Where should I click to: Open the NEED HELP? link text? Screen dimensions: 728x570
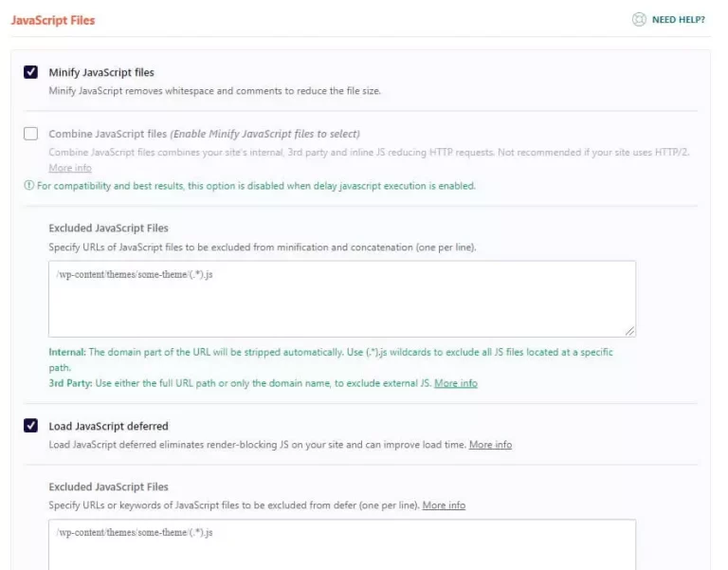coord(679,20)
